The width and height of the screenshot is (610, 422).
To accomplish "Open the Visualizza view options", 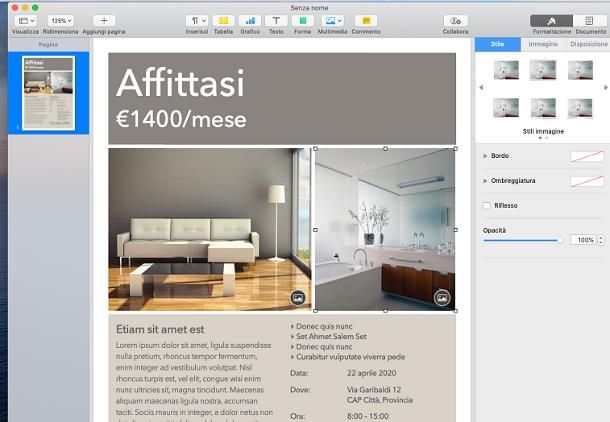I will pos(26,21).
